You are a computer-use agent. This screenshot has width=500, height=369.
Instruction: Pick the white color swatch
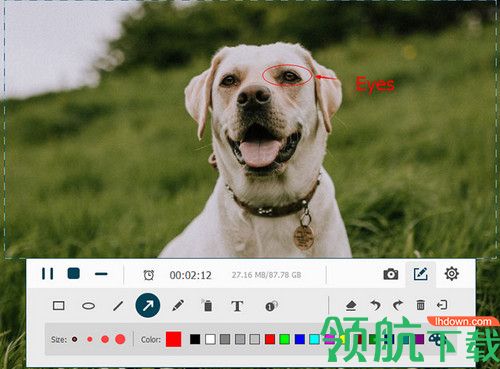point(210,339)
